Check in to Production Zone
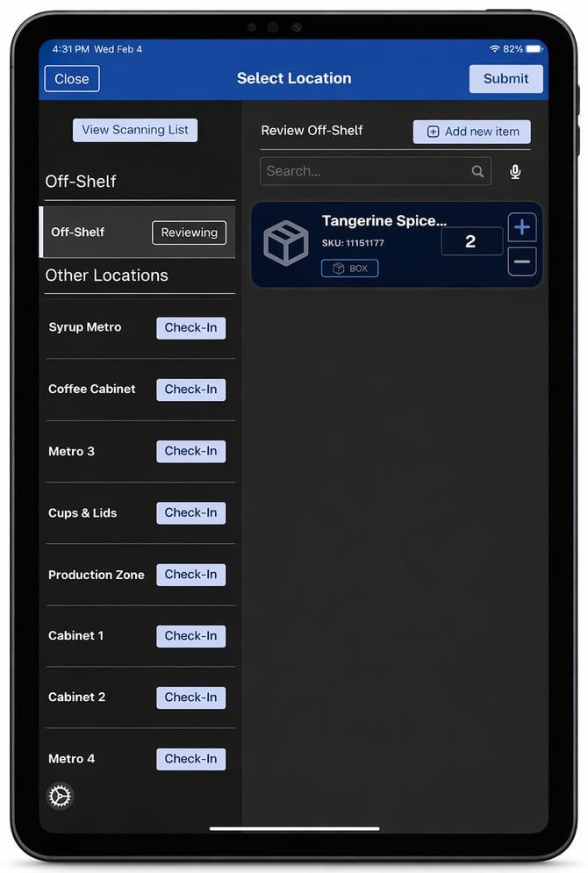 (191, 575)
